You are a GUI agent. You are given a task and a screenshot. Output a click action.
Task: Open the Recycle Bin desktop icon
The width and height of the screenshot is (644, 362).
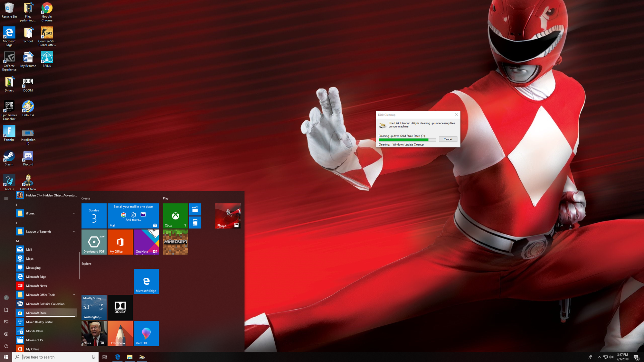click(9, 10)
